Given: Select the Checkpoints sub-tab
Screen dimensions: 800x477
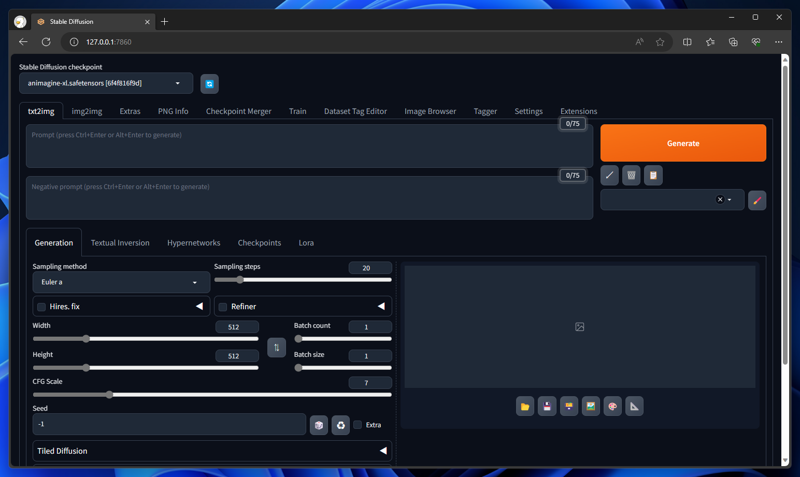Looking at the screenshot, I should point(259,243).
